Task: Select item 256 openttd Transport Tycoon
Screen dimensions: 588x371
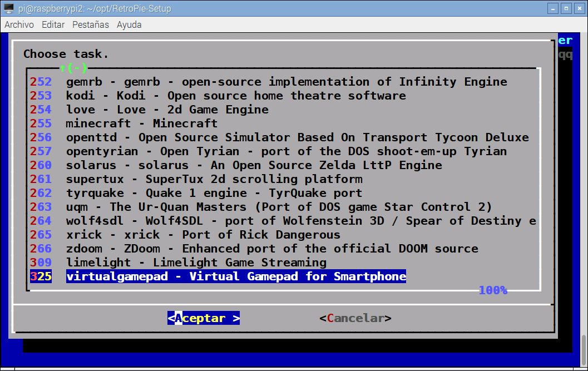Action: coord(279,137)
